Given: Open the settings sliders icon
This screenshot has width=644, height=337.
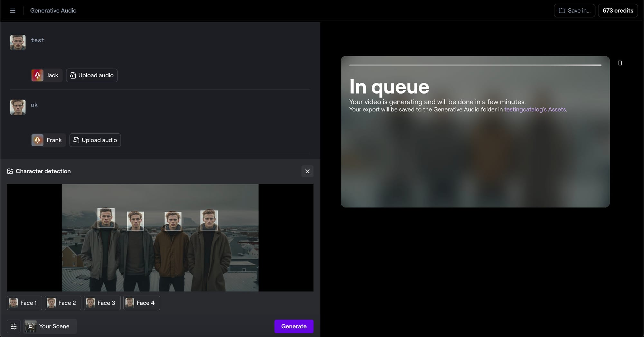Looking at the screenshot, I should pos(14,326).
